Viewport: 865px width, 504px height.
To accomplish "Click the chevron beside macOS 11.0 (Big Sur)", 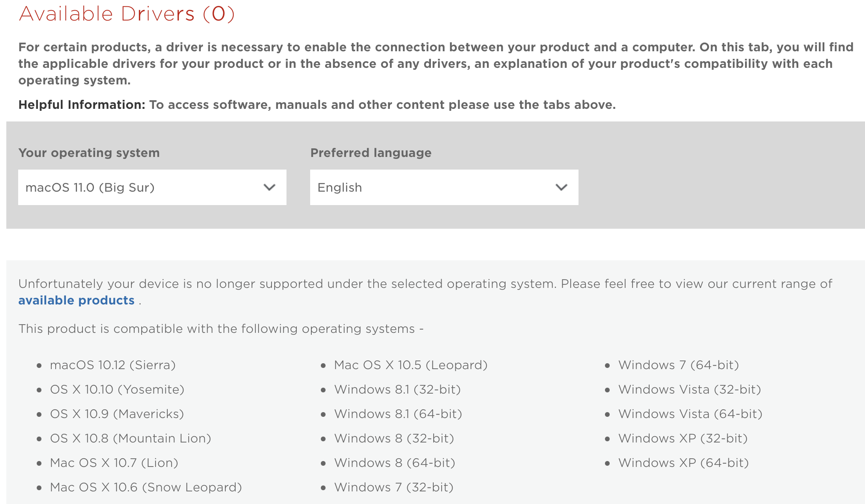I will tap(270, 187).
